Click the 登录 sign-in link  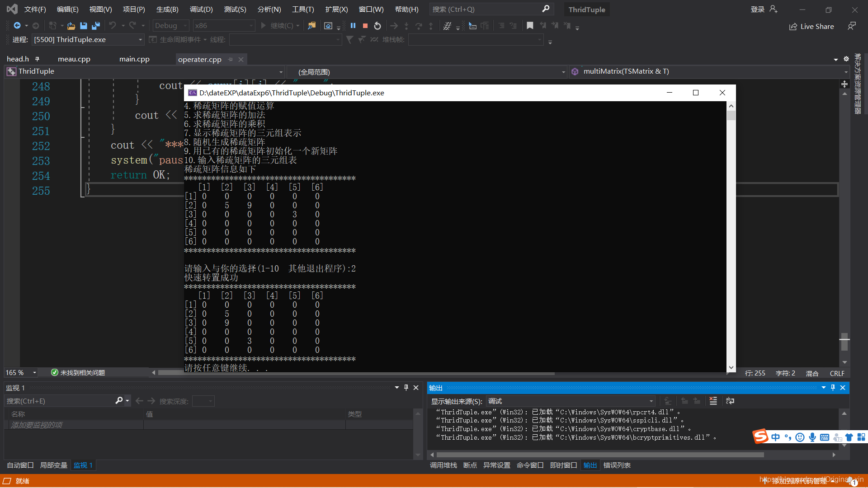click(x=757, y=9)
